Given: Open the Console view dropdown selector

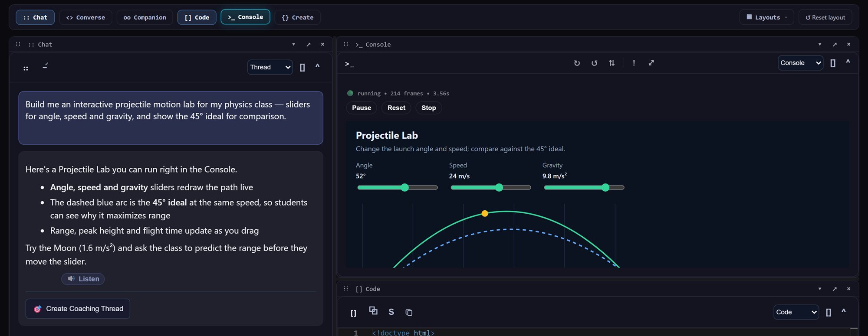Looking at the screenshot, I should (x=800, y=63).
